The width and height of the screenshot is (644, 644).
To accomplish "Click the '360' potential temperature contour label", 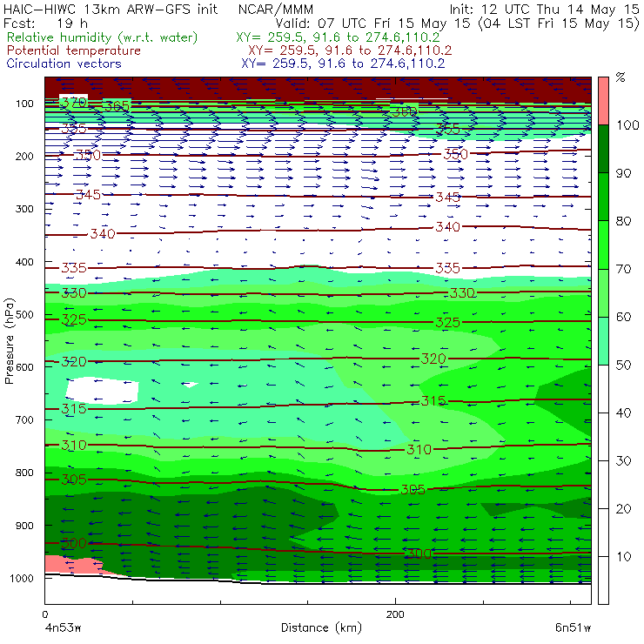I will point(404,111).
